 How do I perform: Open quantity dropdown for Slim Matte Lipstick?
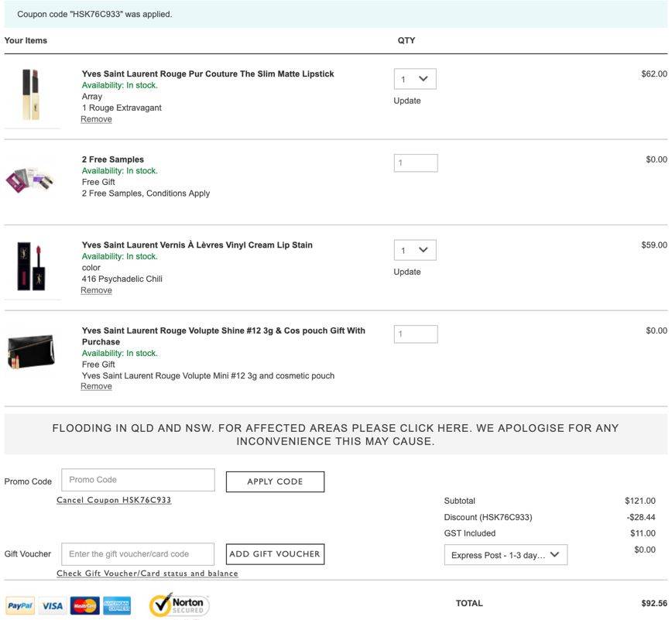point(415,79)
